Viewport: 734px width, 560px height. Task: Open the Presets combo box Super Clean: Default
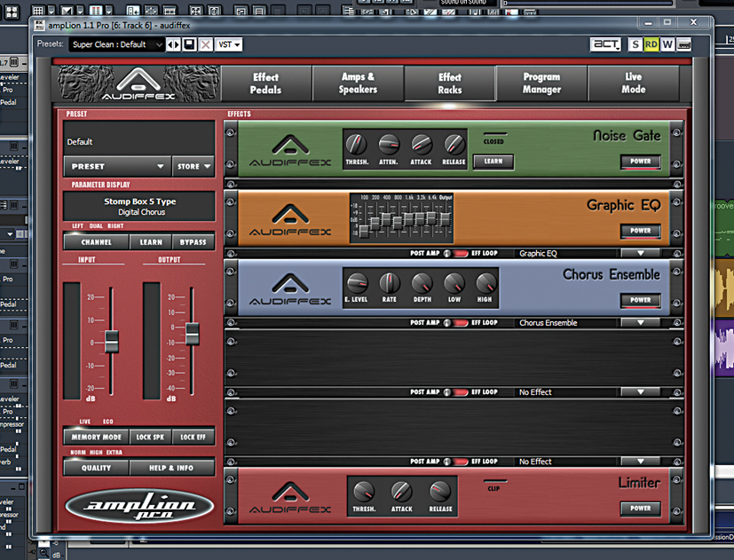coord(116,44)
